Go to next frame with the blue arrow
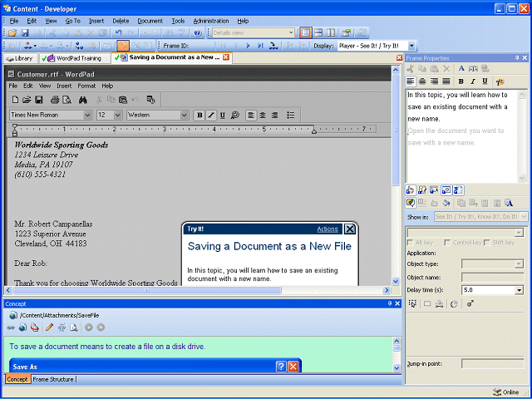This screenshot has height=399, width=532. tap(248, 46)
